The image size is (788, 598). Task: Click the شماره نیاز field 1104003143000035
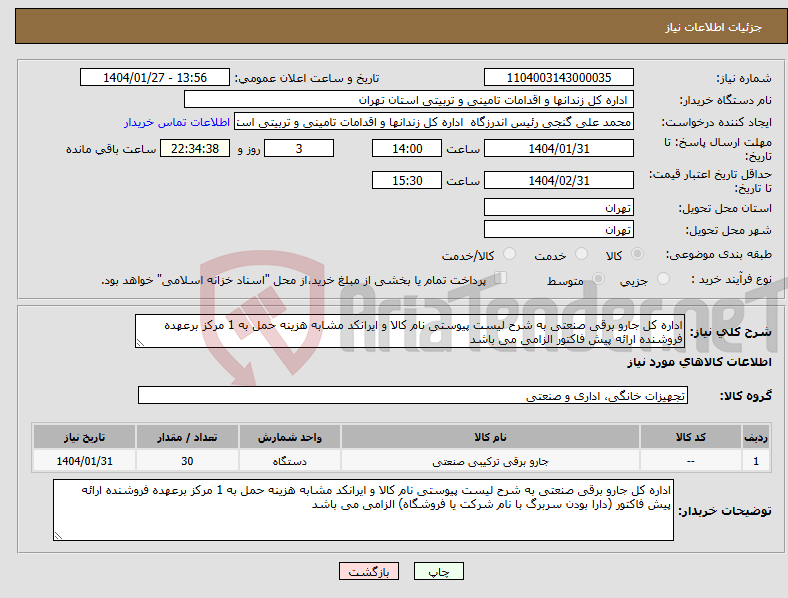pyautogui.click(x=559, y=77)
